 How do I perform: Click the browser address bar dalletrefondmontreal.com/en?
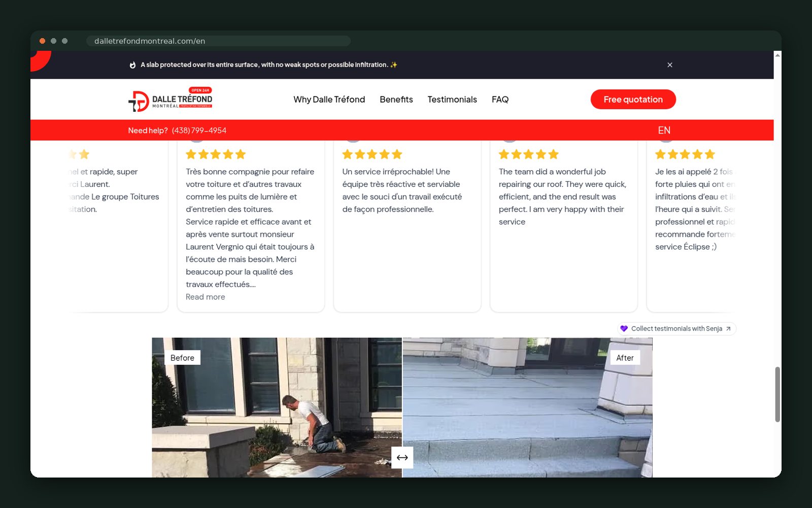point(218,41)
